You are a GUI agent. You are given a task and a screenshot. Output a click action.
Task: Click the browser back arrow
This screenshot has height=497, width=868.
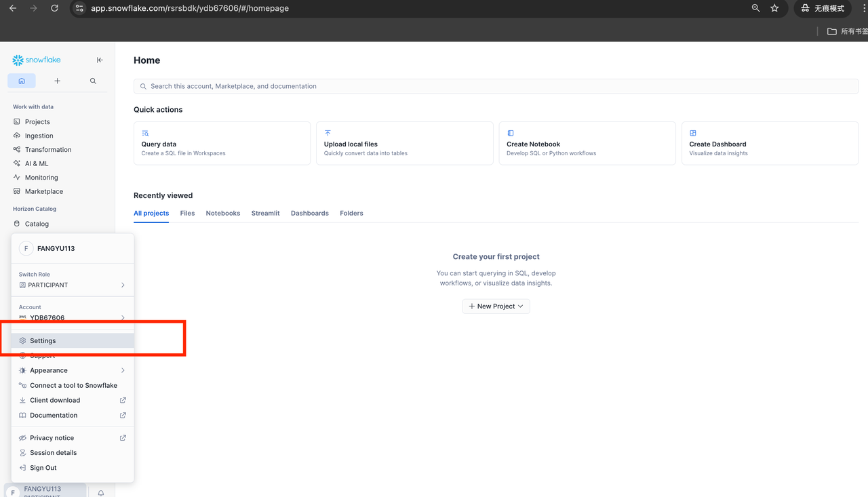coord(12,8)
